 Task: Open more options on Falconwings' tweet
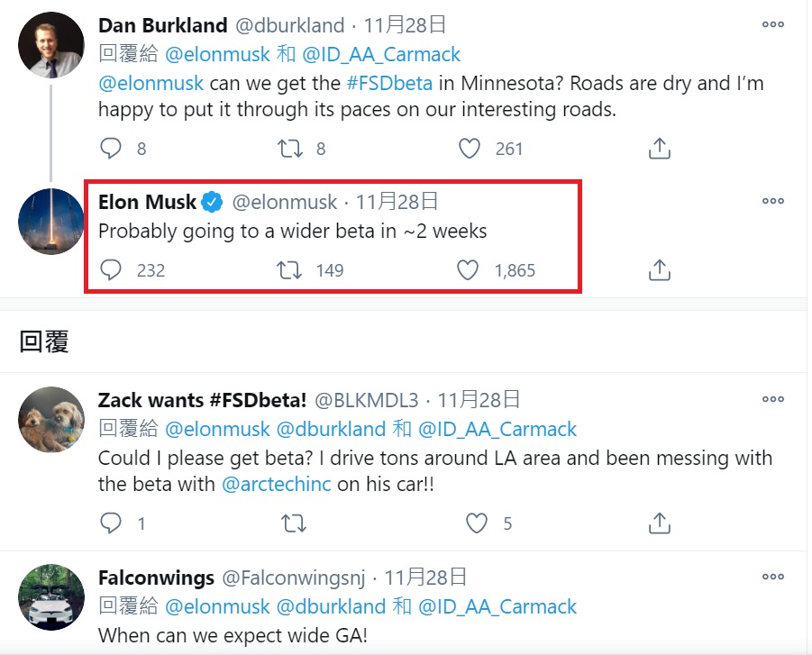point(772,577)
